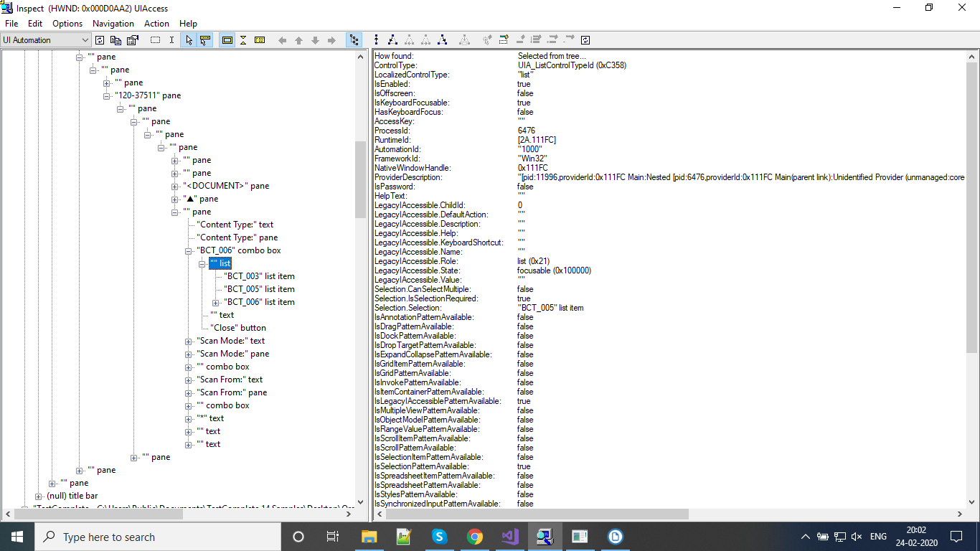The height and width of the screenshot is (551, 980).
Task: Toggle the Watch Cursor tracking mode
Action: [x=189, y=40]
